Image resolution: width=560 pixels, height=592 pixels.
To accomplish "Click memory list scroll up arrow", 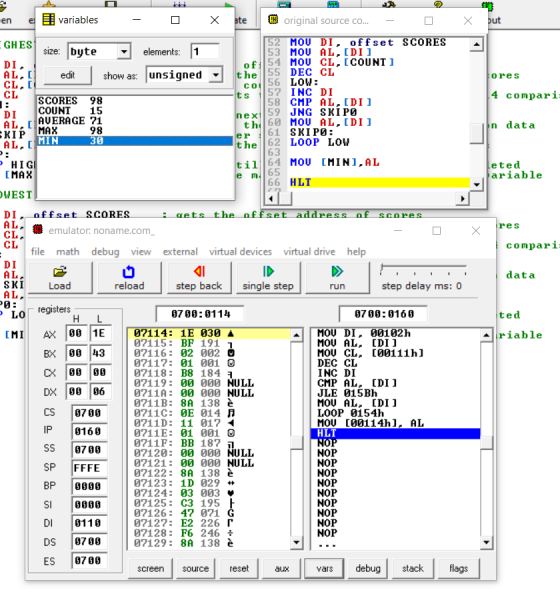I will click(x=296, y=335).
